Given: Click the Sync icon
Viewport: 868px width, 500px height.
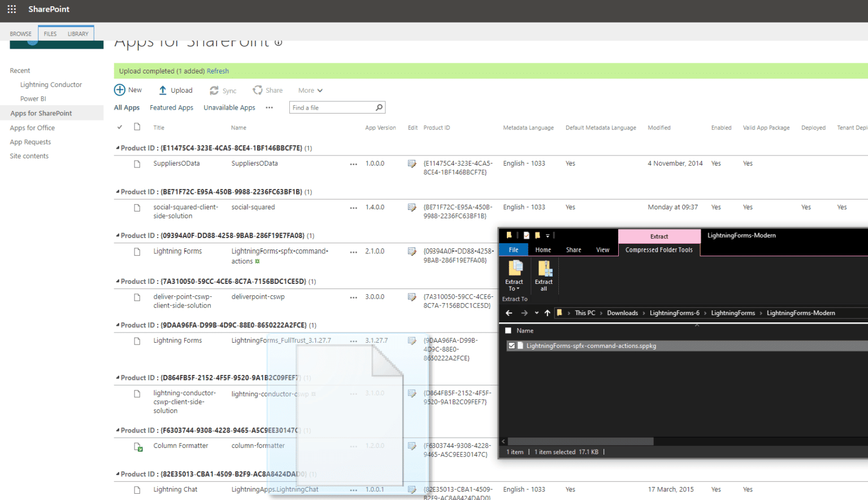Looking at the screenshot, I should pyautogui.click(x=214, y=90).
